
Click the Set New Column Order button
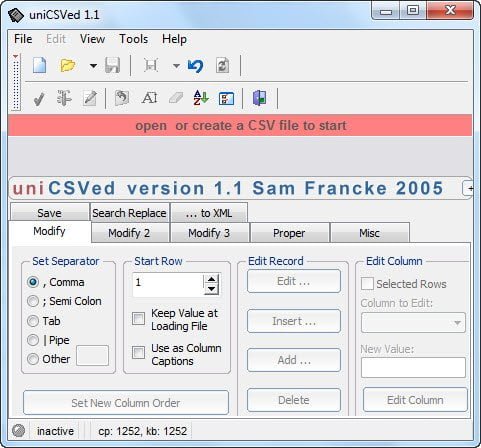[126, 403]
